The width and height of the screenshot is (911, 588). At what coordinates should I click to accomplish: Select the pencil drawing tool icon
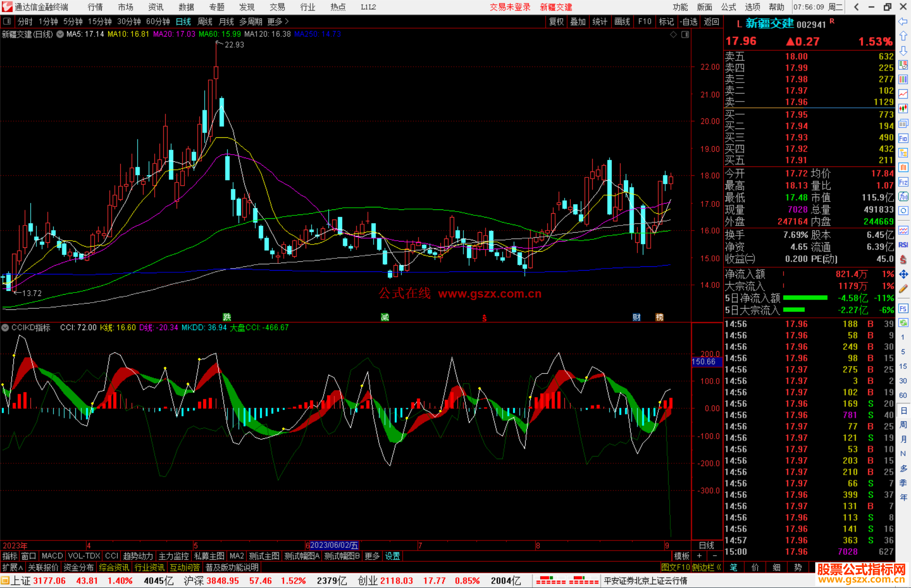pyautogui.click(x=903, y=289)
